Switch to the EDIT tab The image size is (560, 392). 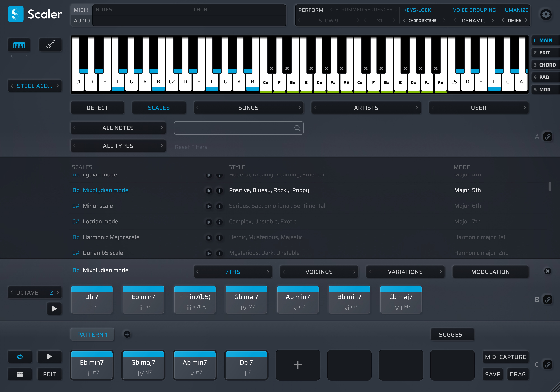(x=545, y=52)
